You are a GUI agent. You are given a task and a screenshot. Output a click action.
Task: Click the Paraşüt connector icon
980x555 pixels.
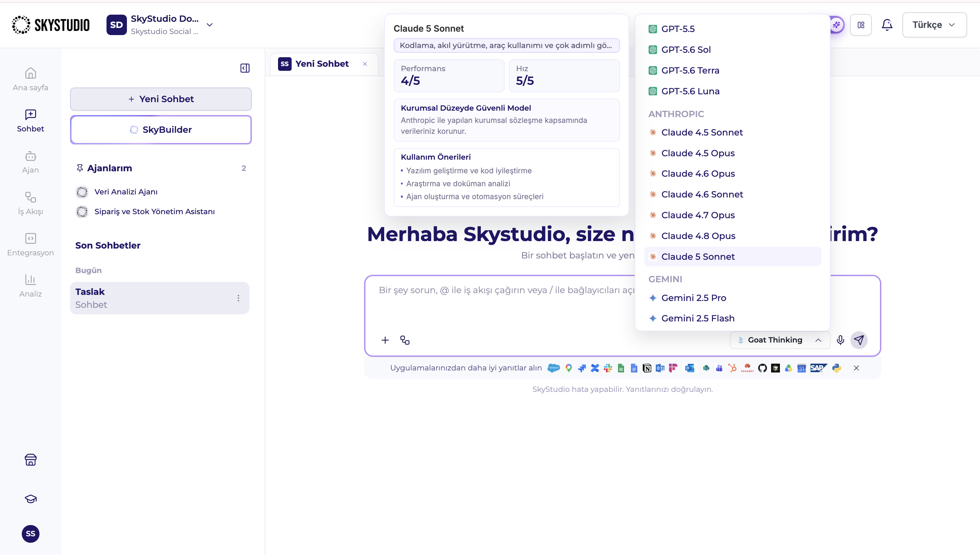pos(747,368)
